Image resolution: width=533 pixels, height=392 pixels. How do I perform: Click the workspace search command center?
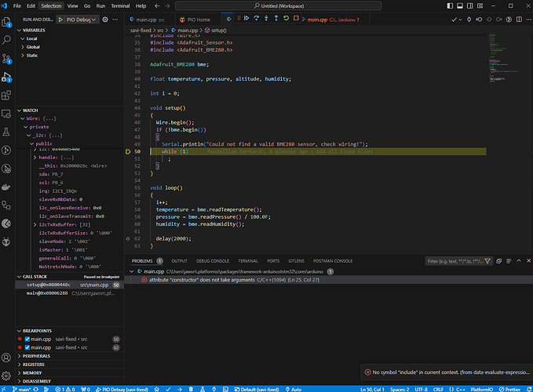coord(279,5)
